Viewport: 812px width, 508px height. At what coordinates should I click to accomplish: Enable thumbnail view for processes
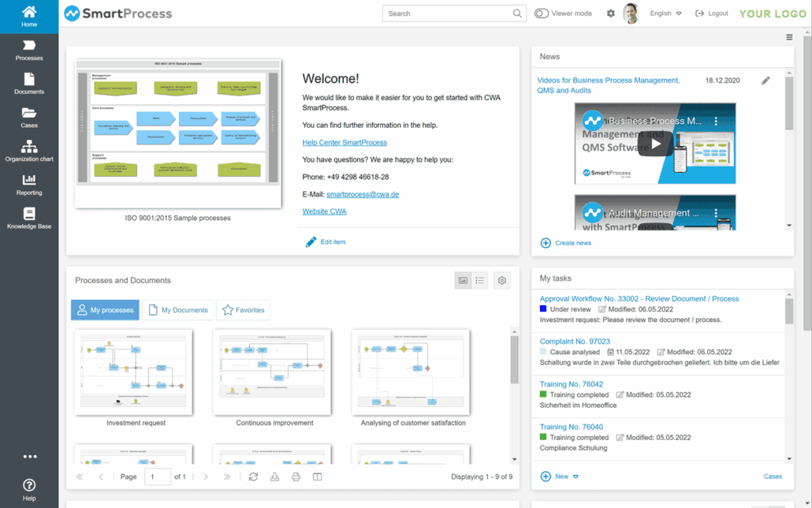tap(463, 280)
